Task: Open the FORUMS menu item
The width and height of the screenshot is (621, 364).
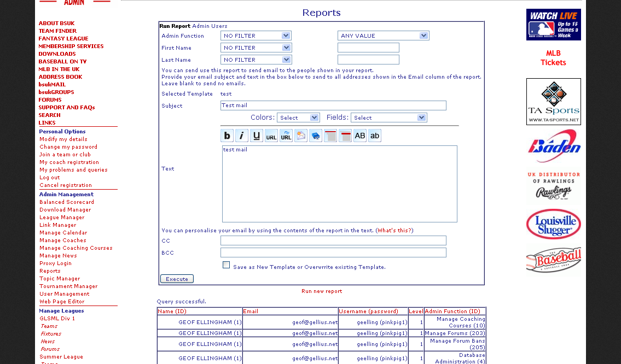Action: click(50, 99)
